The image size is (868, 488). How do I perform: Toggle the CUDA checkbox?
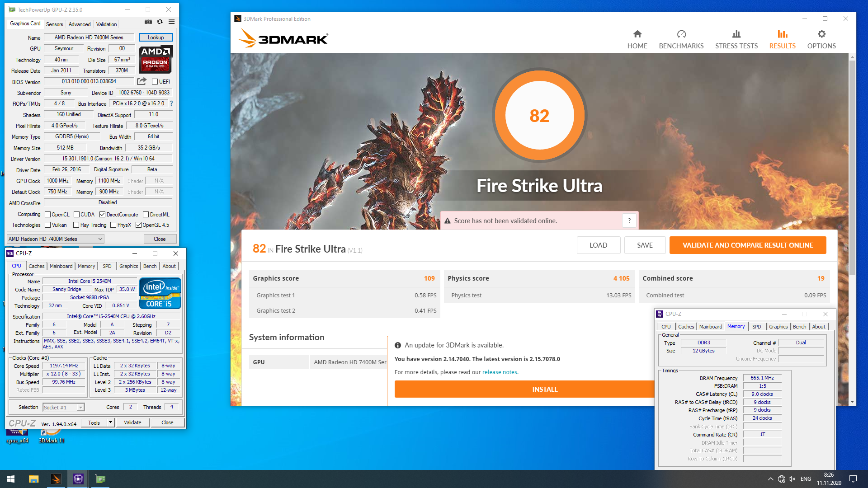tap(76, 215)
